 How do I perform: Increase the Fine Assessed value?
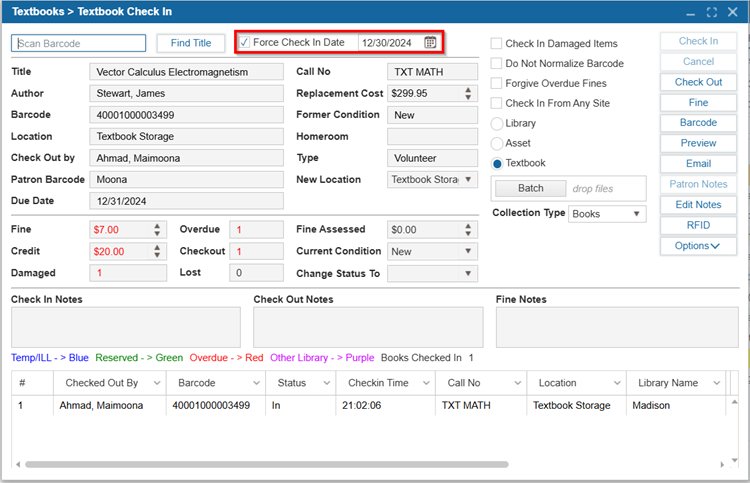[x=468, y=226]
